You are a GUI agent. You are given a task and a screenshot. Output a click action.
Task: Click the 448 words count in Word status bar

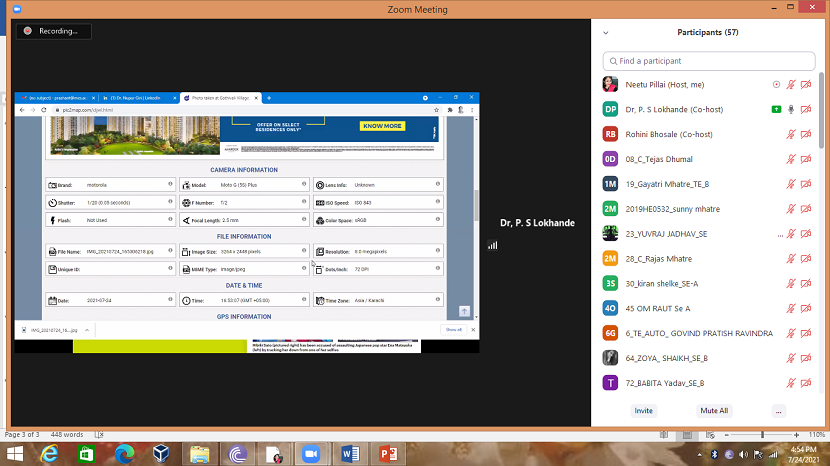pos(67,435)
